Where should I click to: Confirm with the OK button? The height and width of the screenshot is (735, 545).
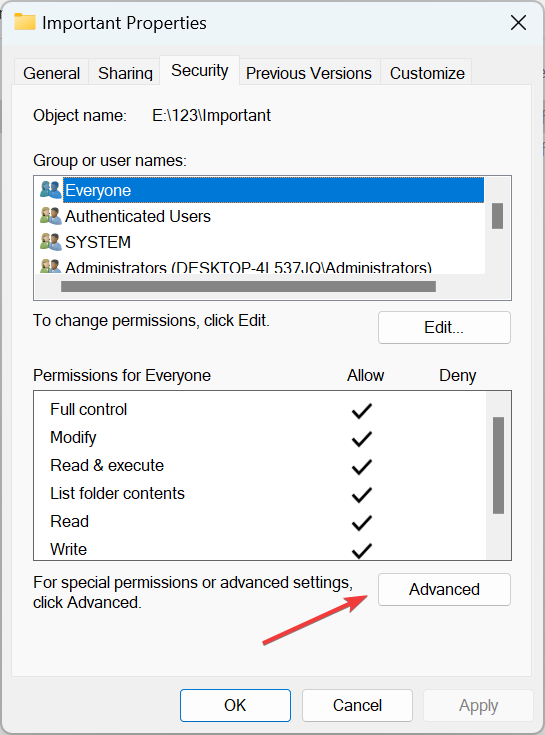235,705
